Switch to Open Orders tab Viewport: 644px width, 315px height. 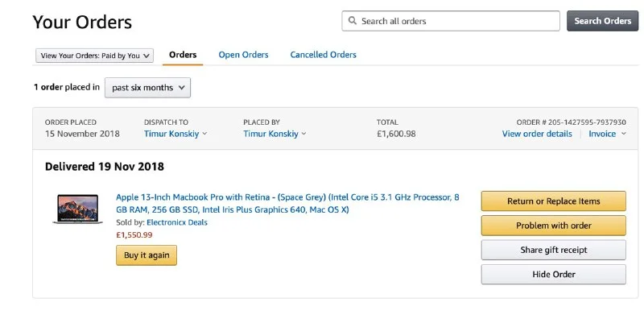tap(243, 55)
